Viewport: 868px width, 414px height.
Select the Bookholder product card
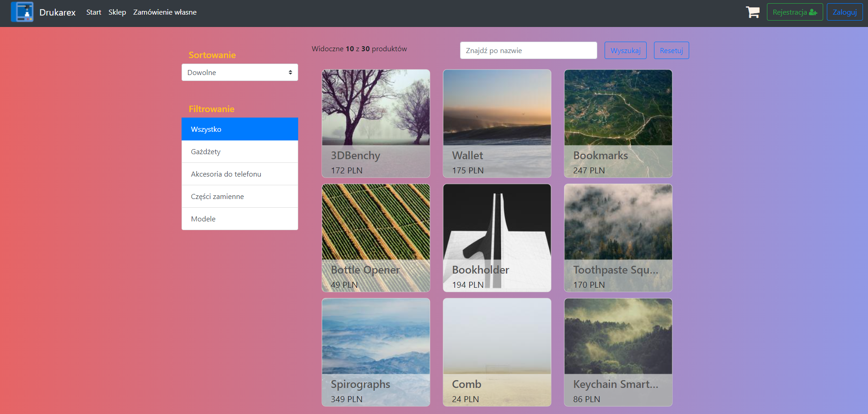click(x=497, y=238)
